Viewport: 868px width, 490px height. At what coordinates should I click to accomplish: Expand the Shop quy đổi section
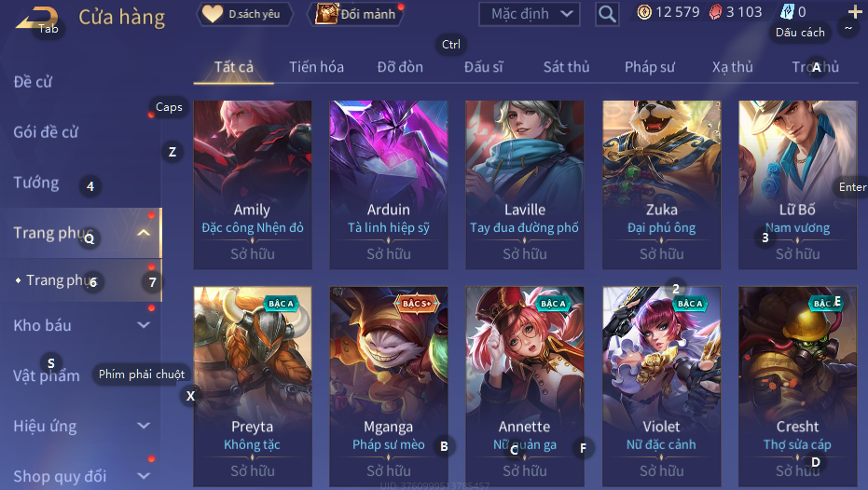pos(144,476)
